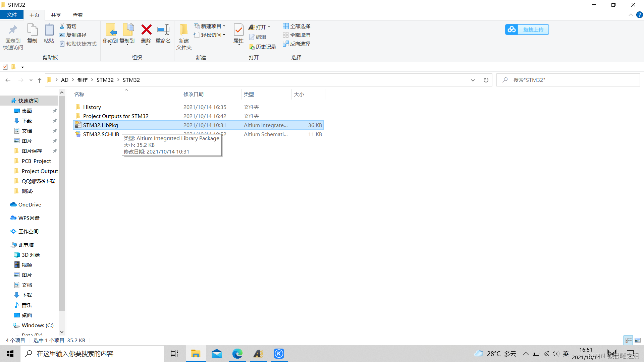Toggle properties checkbox in quick access toolbar
This screenshot has height=362, width=644.
point(5,67)
